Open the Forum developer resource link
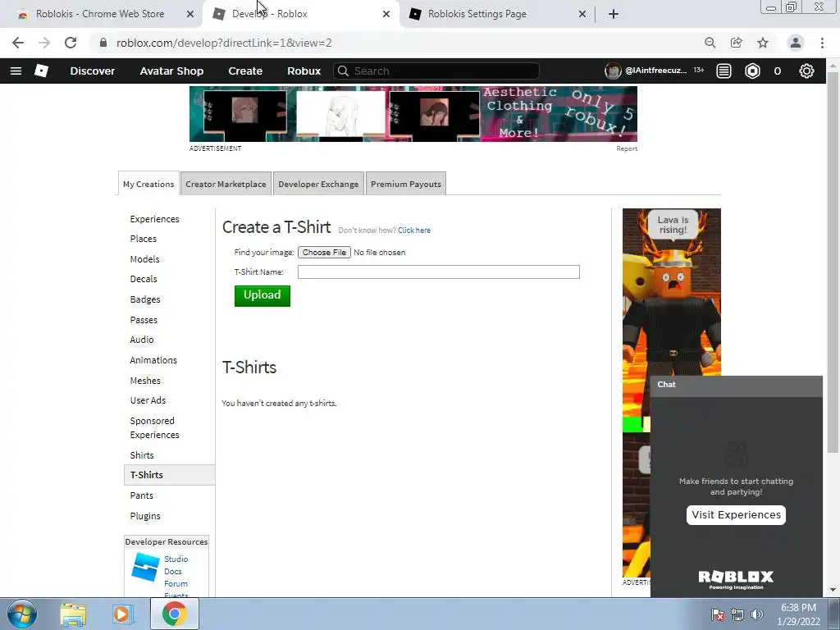 pyautogui.click(x=176, y=583)
